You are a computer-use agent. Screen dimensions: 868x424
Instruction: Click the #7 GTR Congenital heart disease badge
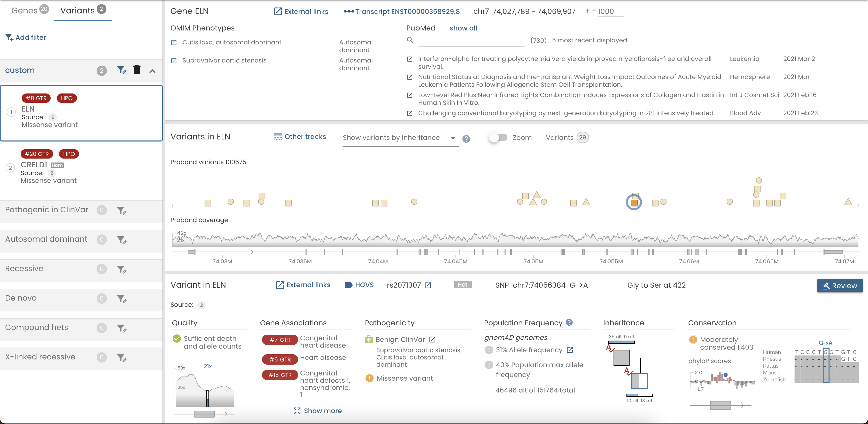280,340
